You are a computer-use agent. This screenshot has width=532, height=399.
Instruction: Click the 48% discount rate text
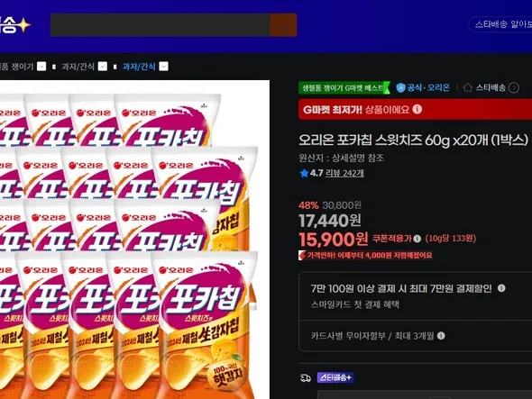pyautogui.click(x=308, y=205)
